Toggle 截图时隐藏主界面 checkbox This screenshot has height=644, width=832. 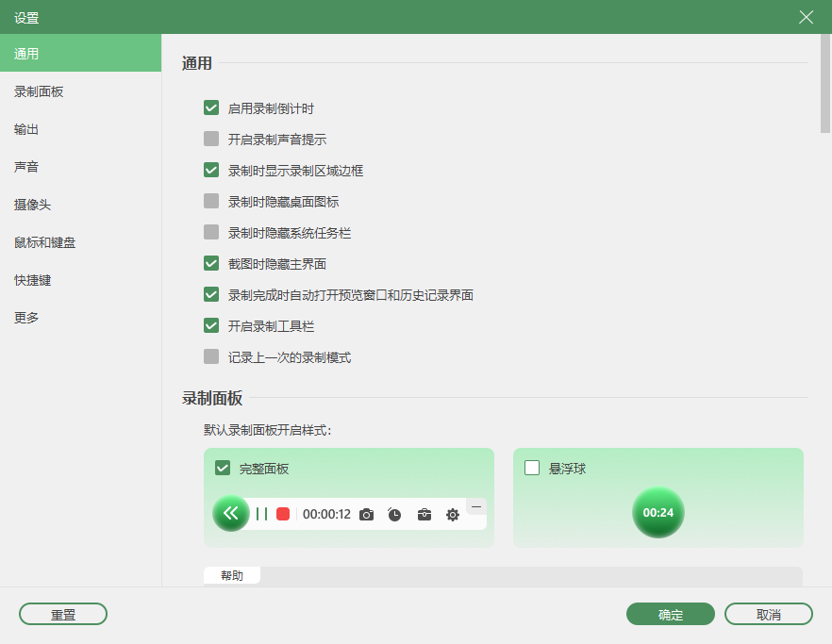click(211, 264)
